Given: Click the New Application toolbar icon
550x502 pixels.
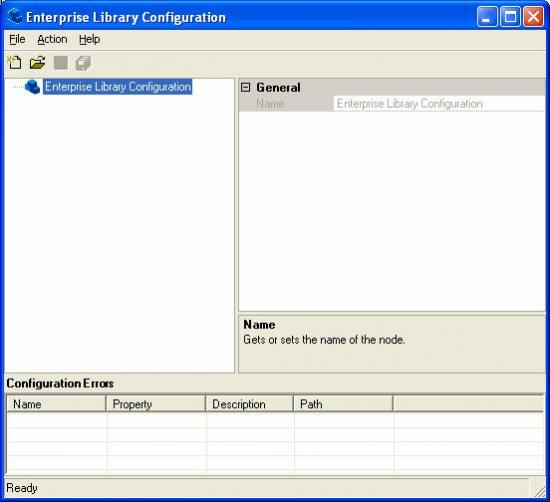Looking at the screenshot, I should click(14, 63).
